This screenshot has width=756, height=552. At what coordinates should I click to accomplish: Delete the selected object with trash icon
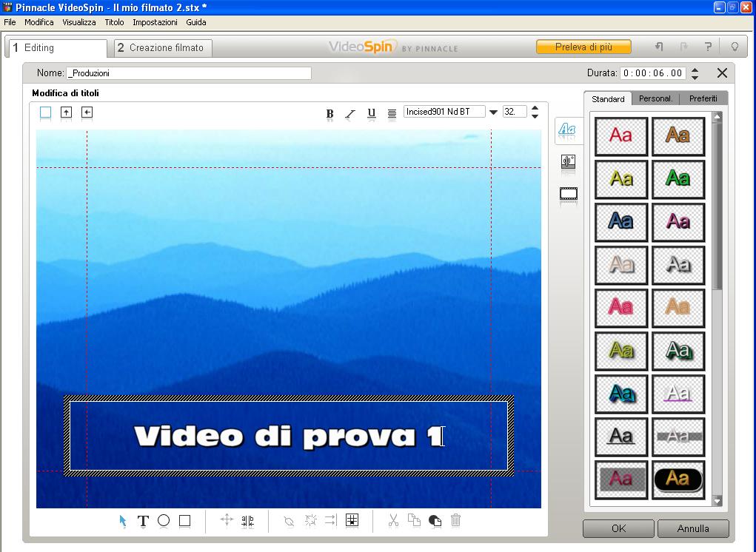point(455,520)
